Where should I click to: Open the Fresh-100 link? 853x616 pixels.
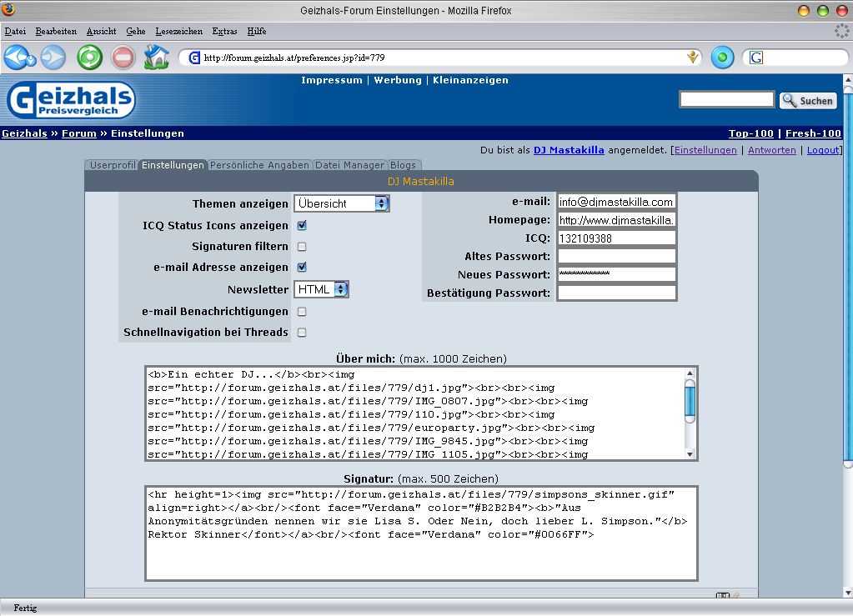(x=813, y=133)
